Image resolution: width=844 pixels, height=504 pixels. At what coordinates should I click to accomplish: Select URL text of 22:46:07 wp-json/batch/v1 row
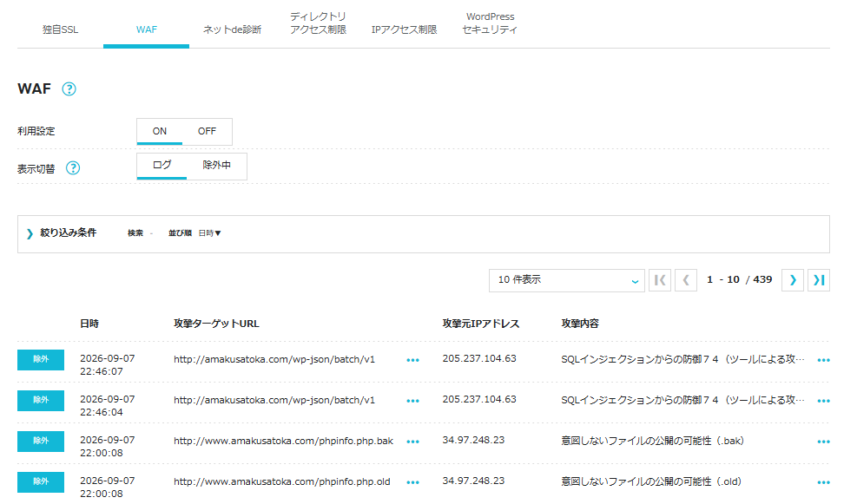pos(274,359)
